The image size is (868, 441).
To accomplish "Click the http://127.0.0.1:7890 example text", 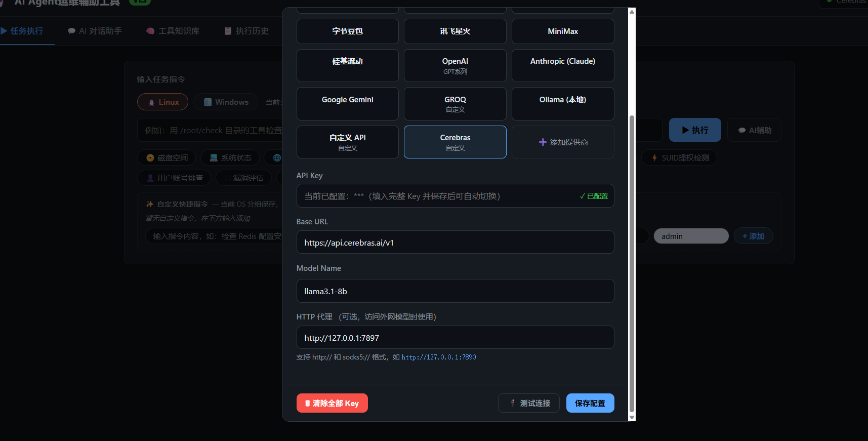I will [x=439, y=357].
